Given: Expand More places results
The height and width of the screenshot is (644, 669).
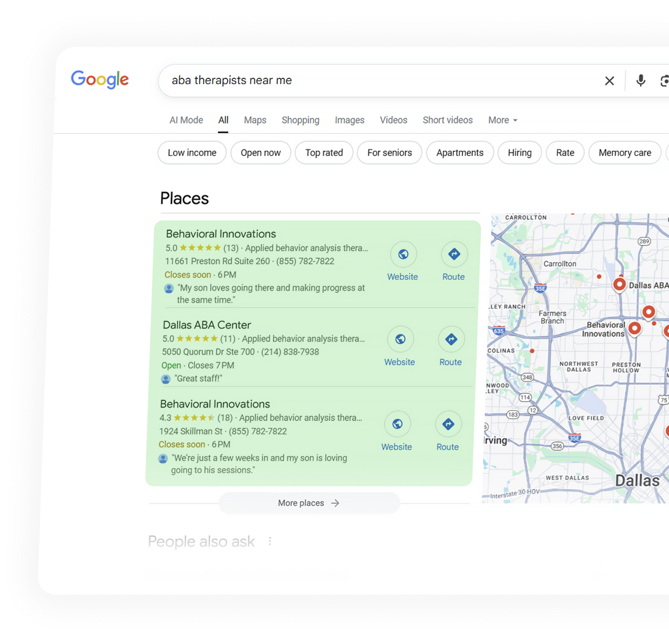Looking at the screenshot, I should pyautogui.click(x=309, y=503).
